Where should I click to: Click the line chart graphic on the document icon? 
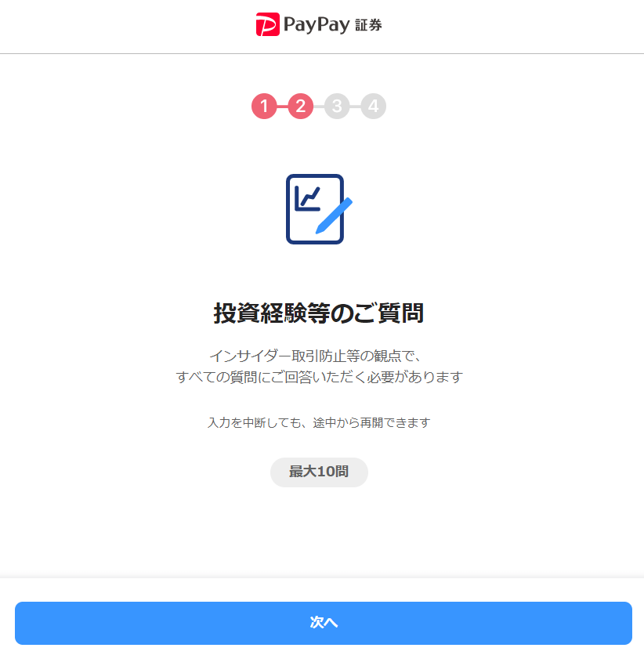tap(307, 199)
